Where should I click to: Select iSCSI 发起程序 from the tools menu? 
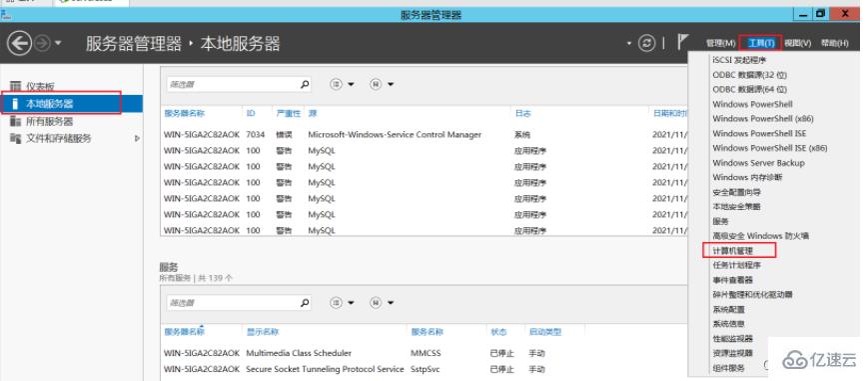tap(739, 60)
